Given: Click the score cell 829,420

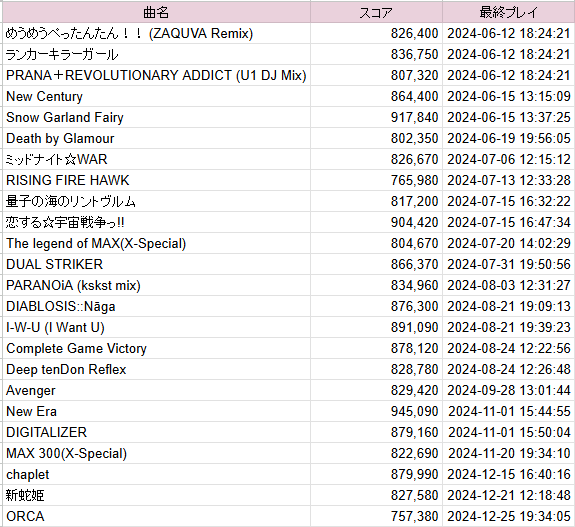Looking at the screenshot, I should (376, 390).
